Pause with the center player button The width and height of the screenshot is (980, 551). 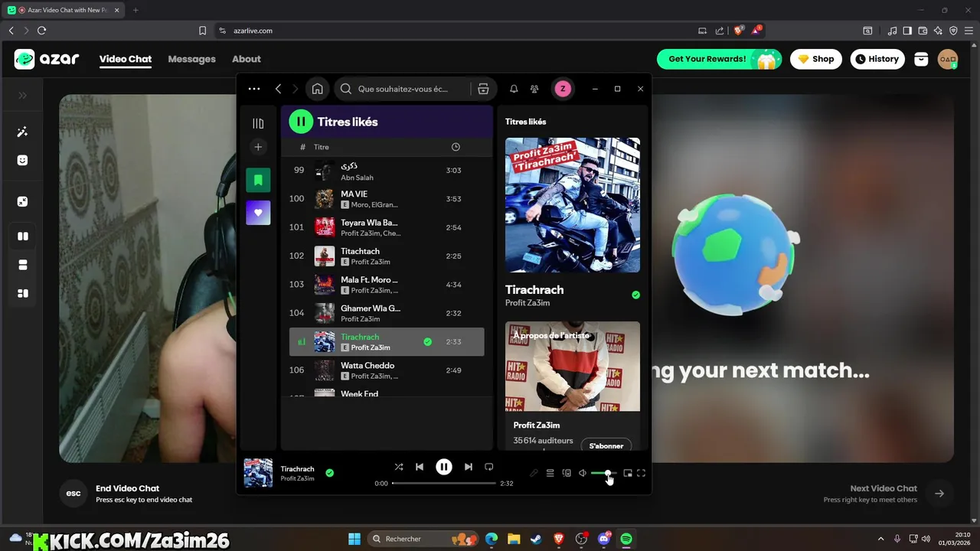coord(444,467)
